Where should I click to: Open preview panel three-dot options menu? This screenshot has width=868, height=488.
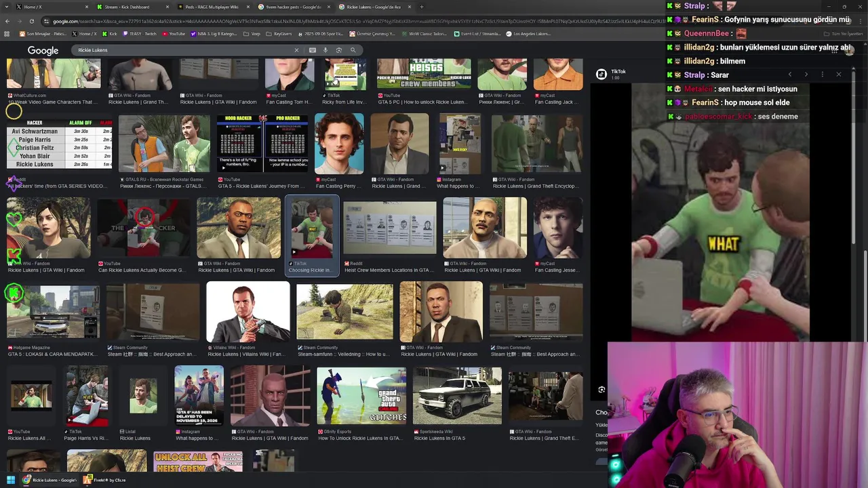(823, 75)
